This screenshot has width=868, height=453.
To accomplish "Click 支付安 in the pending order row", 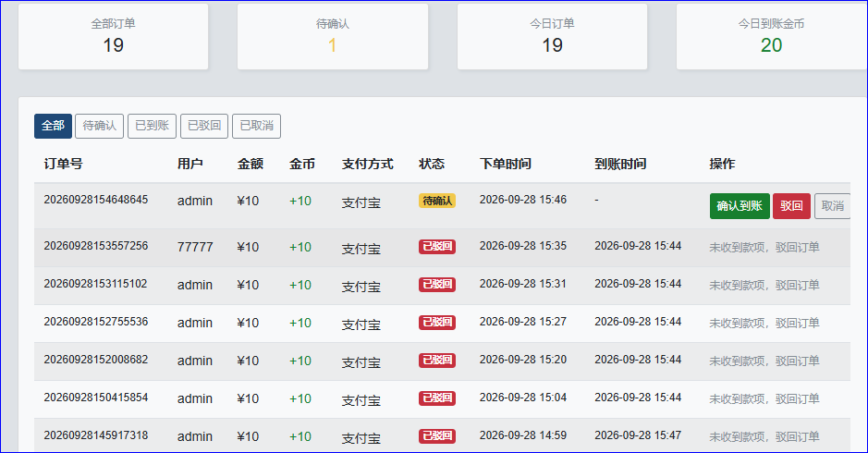I will (361, 202).
